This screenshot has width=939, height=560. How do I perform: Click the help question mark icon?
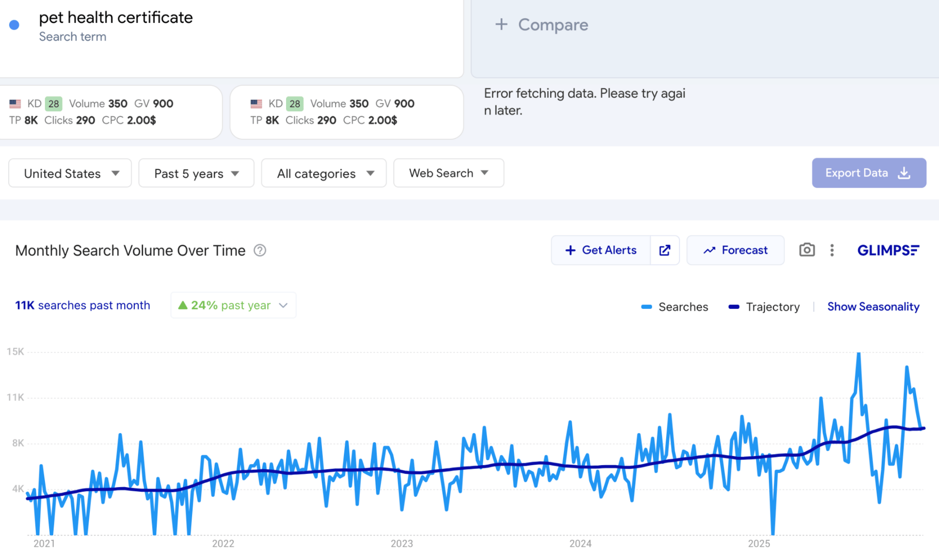(260, 250)
